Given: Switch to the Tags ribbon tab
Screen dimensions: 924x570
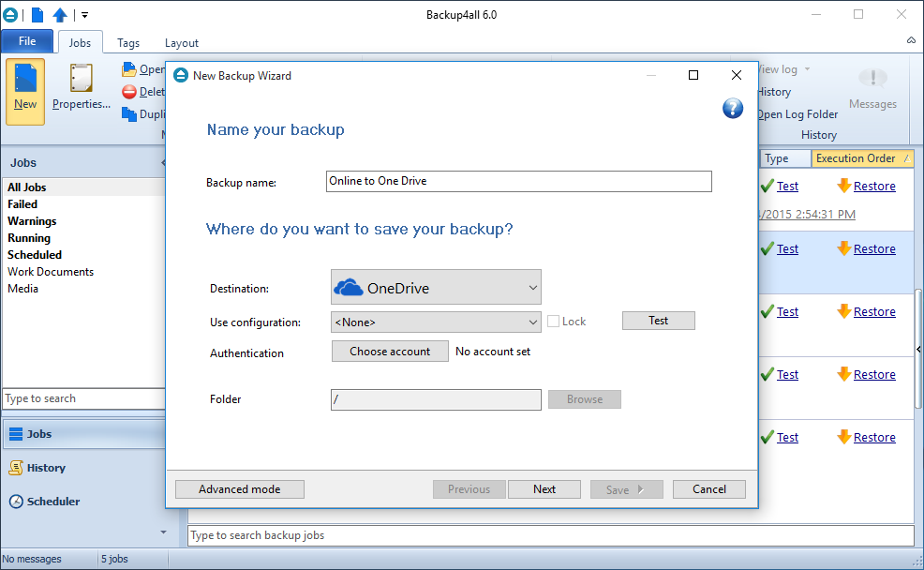Looking at the screenshot, I should (127, 42).
